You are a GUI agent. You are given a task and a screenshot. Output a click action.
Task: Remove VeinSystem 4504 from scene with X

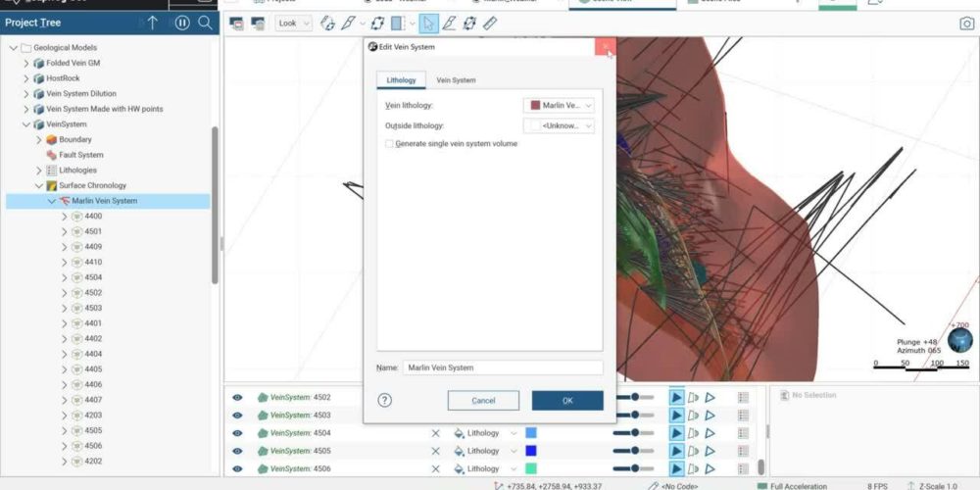(435, 433)
